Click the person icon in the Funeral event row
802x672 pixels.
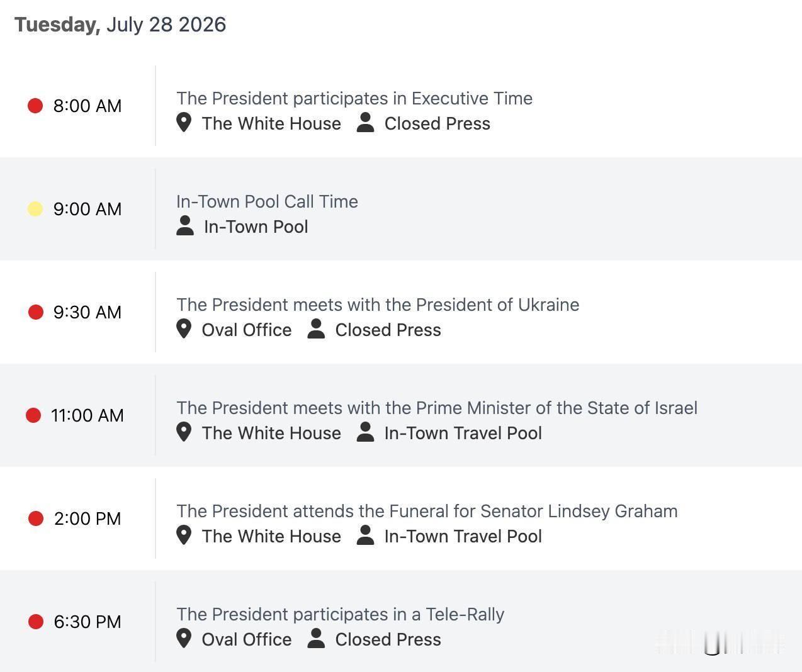click(365, 535)
